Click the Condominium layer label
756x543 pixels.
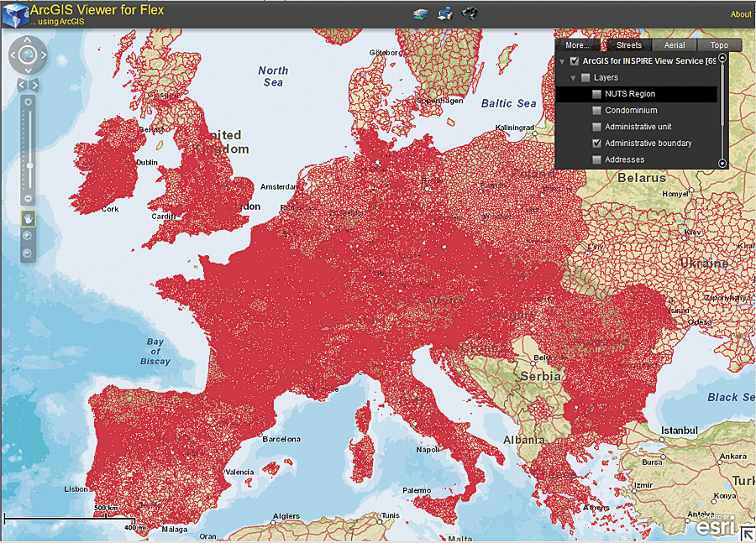click(x=631, y=110)
